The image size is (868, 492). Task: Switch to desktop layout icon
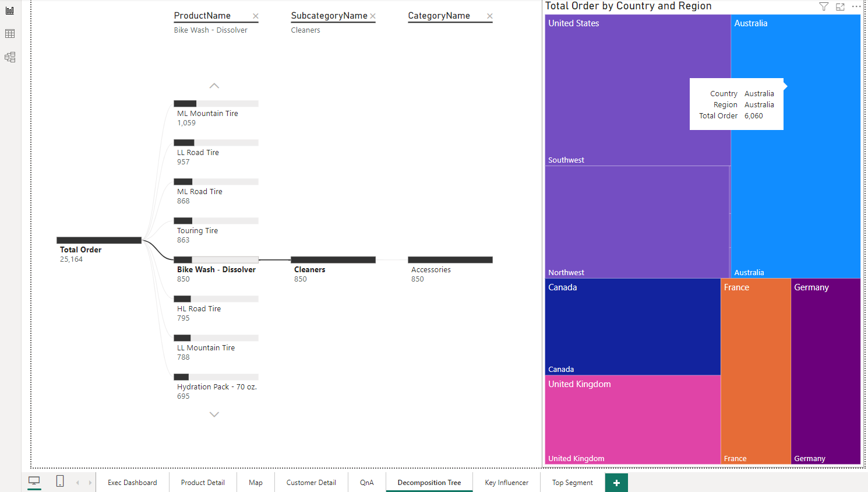tap(34, 482)
